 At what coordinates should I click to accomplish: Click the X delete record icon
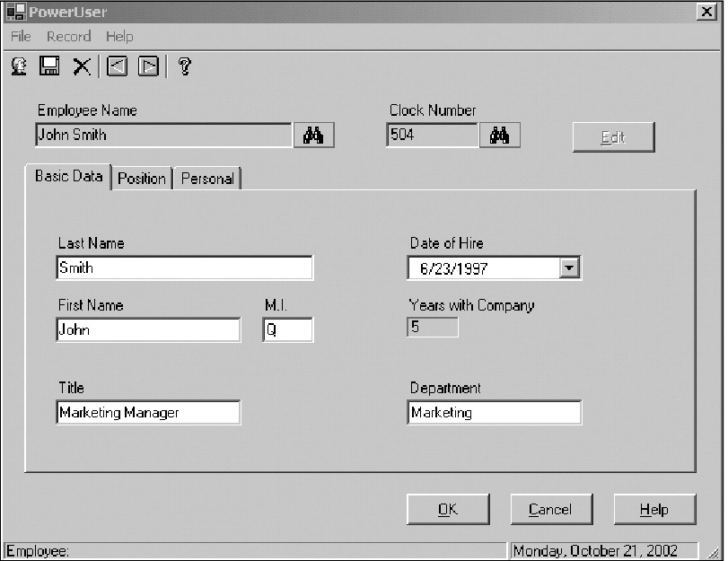(82, 66)
